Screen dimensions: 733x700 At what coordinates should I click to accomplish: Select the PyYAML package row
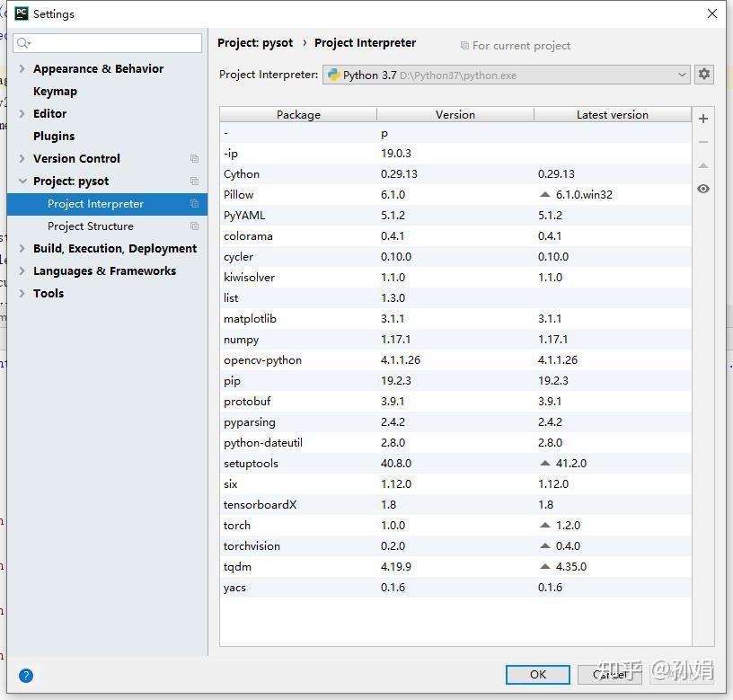coord(455,215)
